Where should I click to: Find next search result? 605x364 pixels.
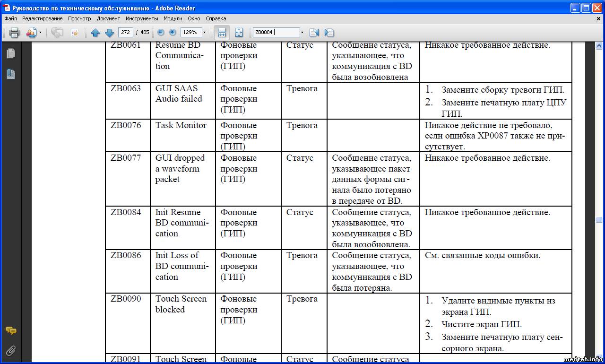(x=329, y=33)
